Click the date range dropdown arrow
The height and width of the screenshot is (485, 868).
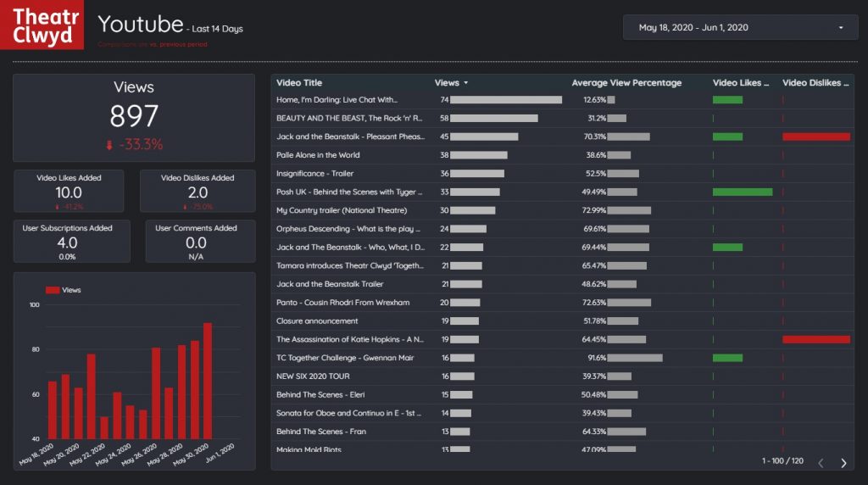(x=841, y=28)
